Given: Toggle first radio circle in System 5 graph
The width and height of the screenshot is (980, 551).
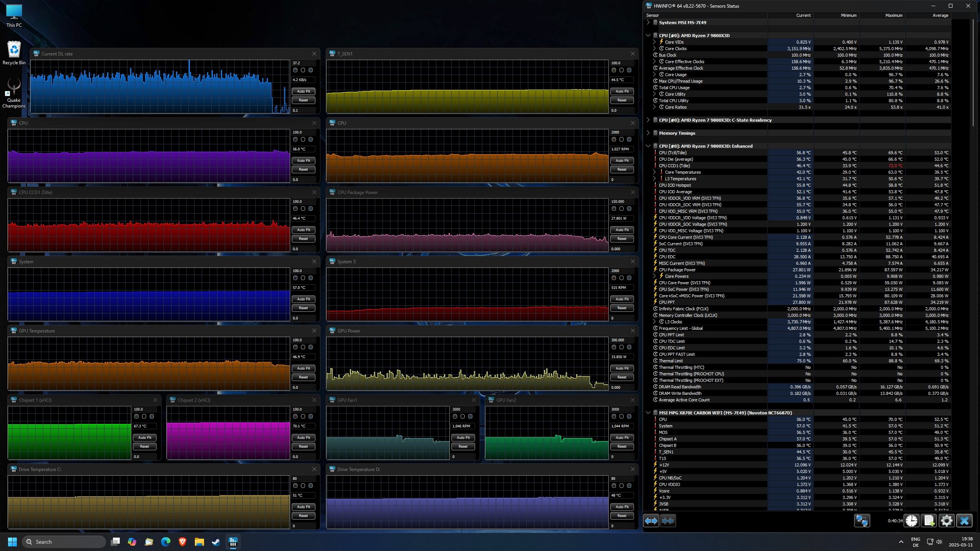Looking at the screenshot, I should [614, 278].
